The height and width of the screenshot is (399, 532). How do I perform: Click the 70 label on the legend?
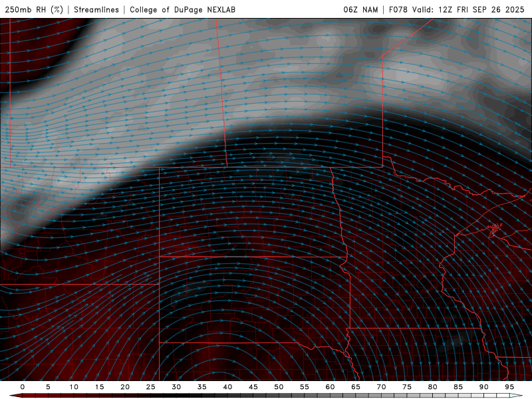(x=381, y=387)
